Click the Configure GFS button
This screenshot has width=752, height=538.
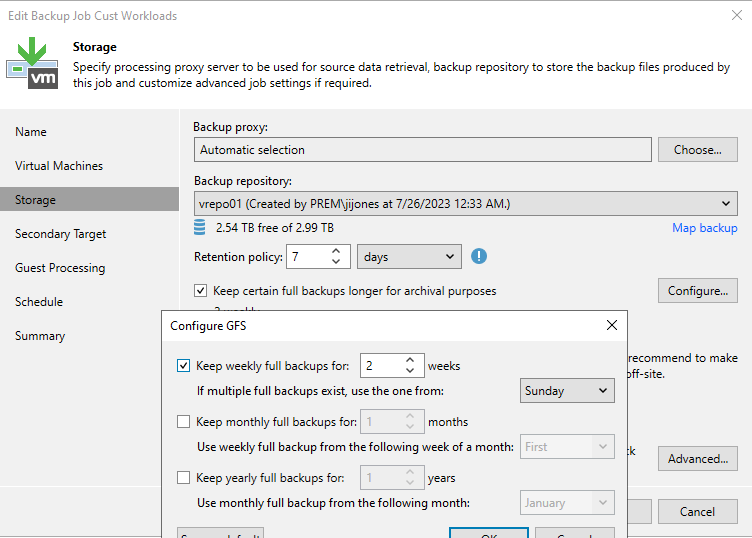click(x=697, y=291)
